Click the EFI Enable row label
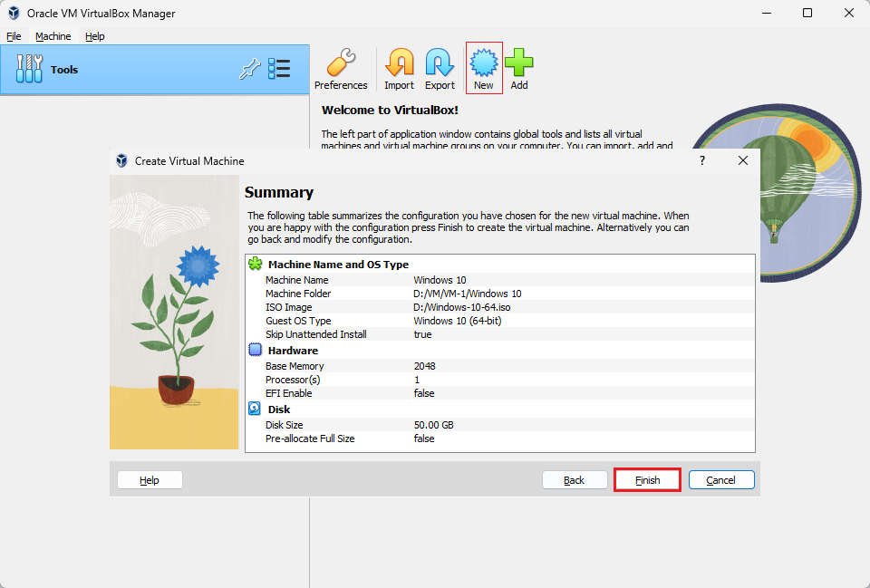The width and height of the screenshot is (870, 588). (288, 393)
